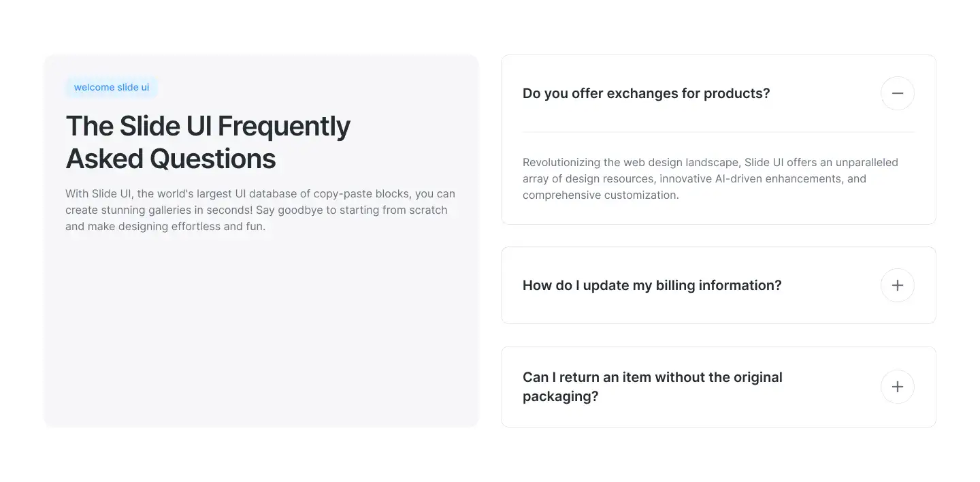Click the divider line below the exchanges question
Viewport: 980px width, 482px height.
point(719,132)
